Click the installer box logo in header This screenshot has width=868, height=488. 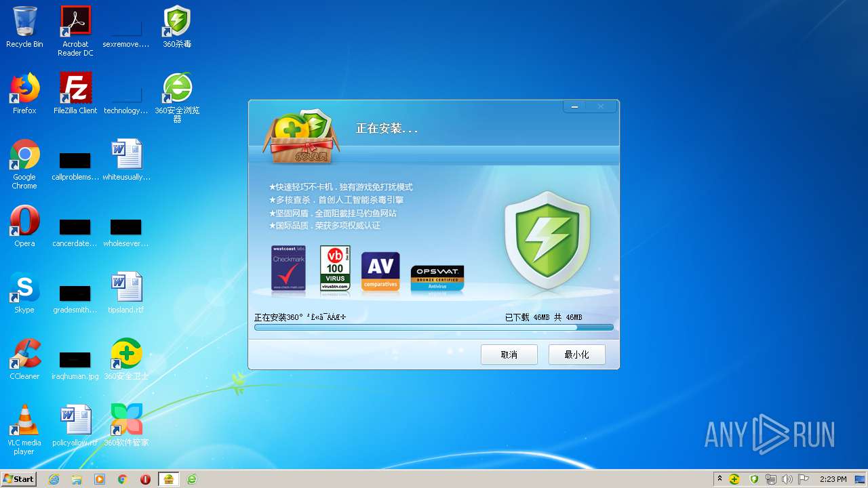(x=300, y=138)
